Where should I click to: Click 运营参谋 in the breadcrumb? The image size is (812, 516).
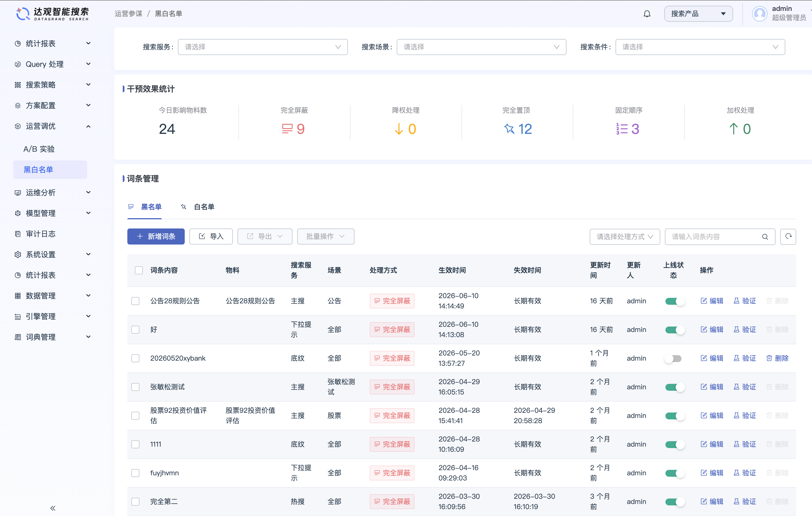tap(128, 13)
